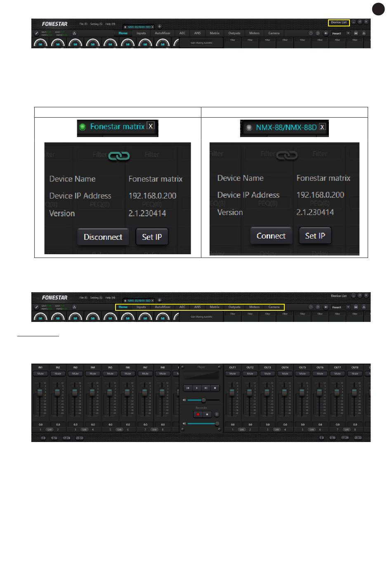The width and height of the screenshot is (392, 565).
Task: Mute output channel OUT4
Action: point(285,374)
